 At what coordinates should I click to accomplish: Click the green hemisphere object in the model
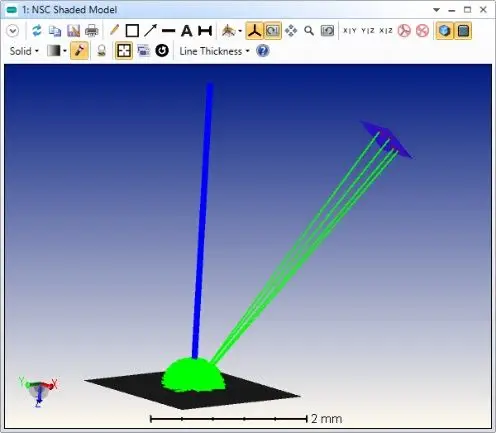click(193, 375)
